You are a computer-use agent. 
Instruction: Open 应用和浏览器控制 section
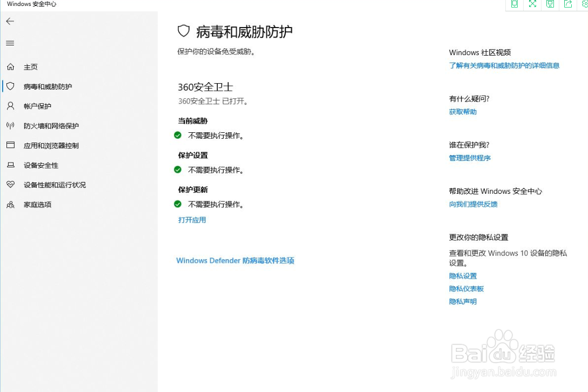51,145
